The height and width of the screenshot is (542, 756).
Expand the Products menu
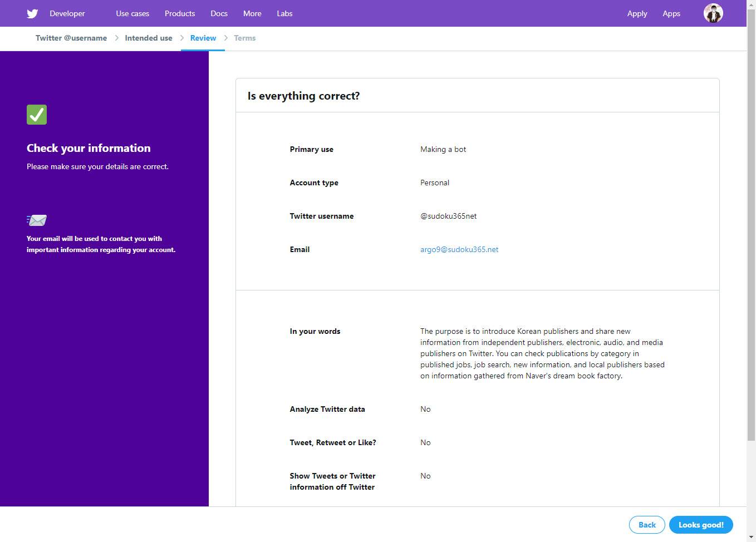[180, 13]
